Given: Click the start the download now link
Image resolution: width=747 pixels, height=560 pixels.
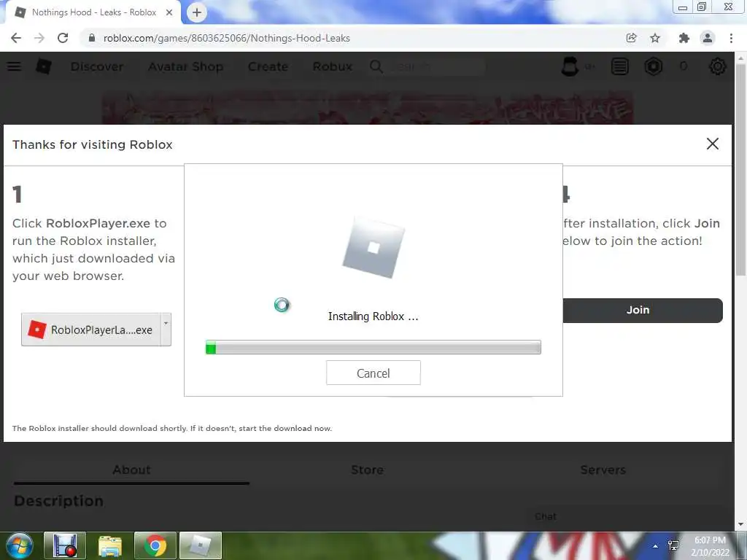Looking at the screenshot, I should pos(285,428).
